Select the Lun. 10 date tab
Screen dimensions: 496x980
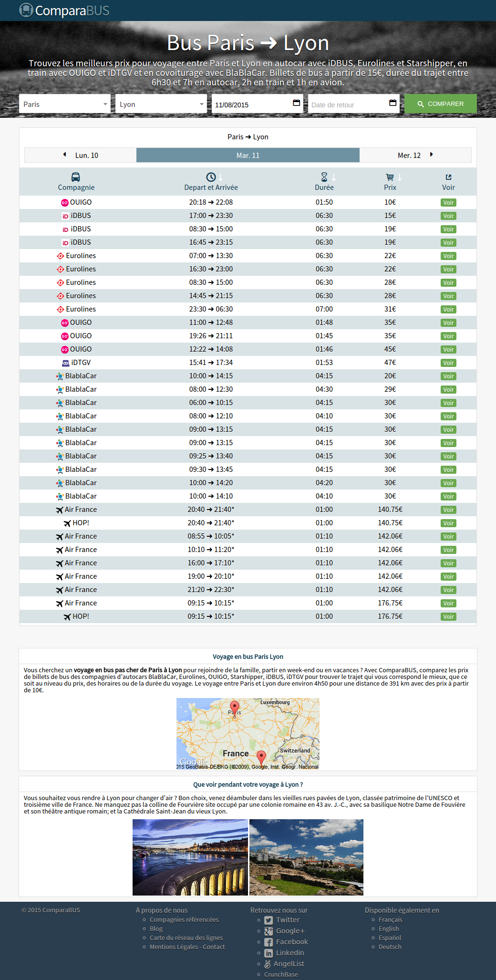coord(81,155)
